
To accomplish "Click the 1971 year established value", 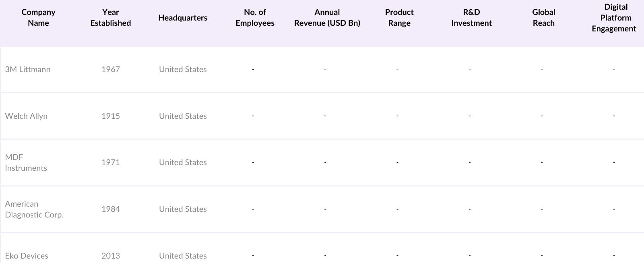I will [111, 162].
